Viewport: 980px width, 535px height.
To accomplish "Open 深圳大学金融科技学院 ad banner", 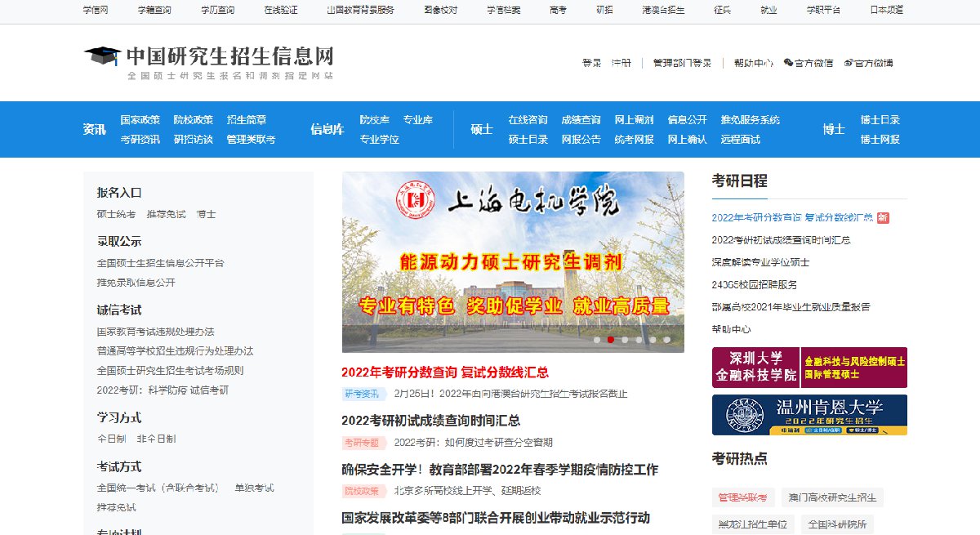I will [809, 368].
